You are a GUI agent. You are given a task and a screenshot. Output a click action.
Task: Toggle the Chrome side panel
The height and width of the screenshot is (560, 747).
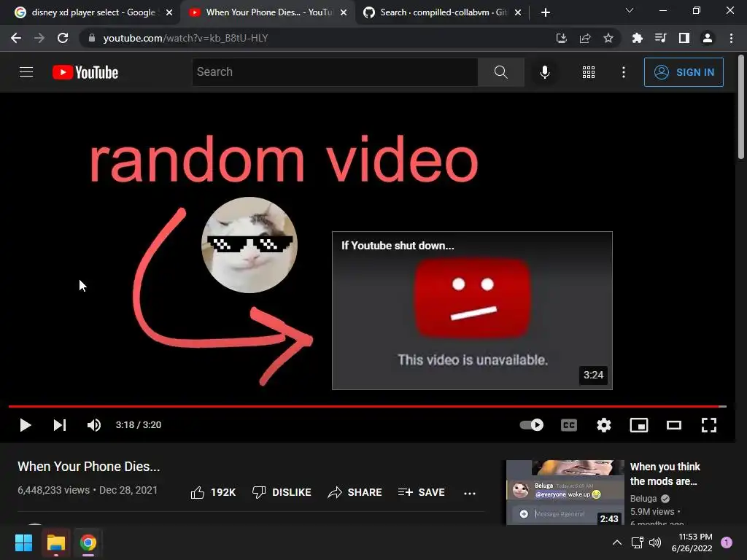point(684,38)
